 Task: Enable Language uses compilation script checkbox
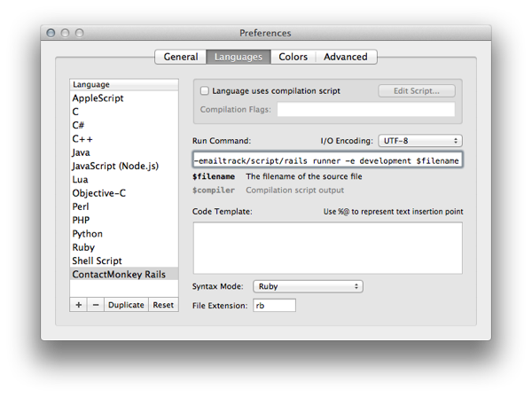(205, 90)
